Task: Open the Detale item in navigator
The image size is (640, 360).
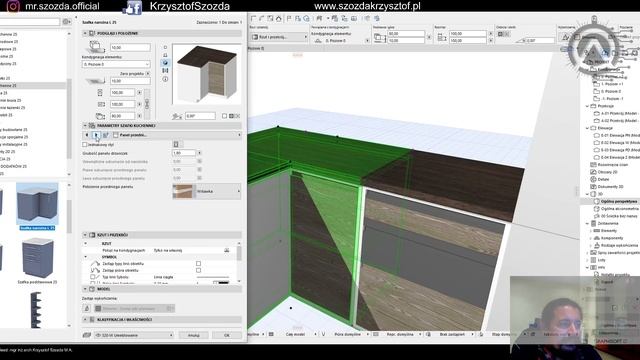Action: click(x=603, y=179)
